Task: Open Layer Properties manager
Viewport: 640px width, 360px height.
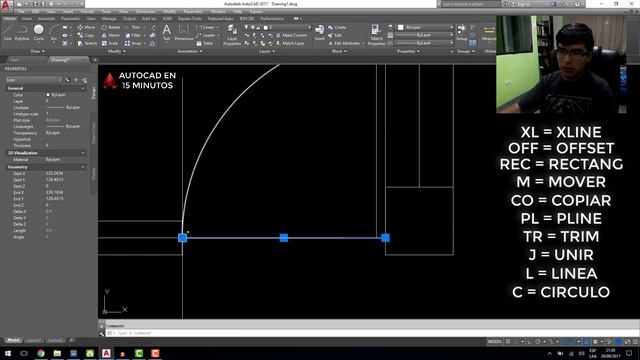Action: click(x=232, y=35)
